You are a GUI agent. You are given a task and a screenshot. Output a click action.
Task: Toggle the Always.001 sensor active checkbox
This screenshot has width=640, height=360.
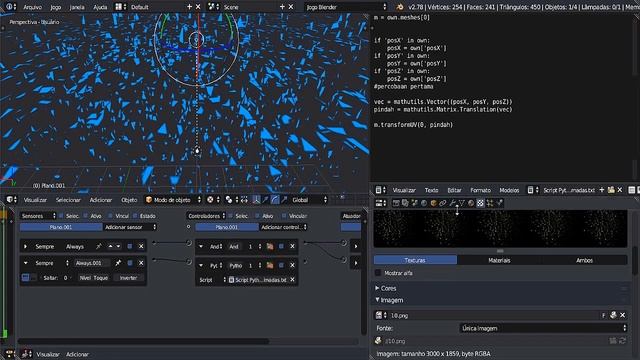130,263
